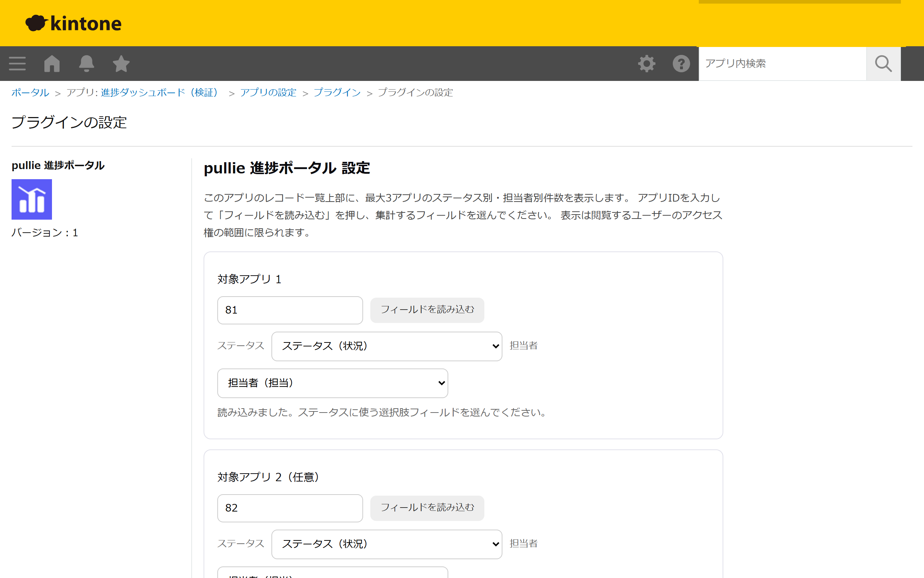Click the search magnifier button
The image size is (924, 578).
coord(883,64)
